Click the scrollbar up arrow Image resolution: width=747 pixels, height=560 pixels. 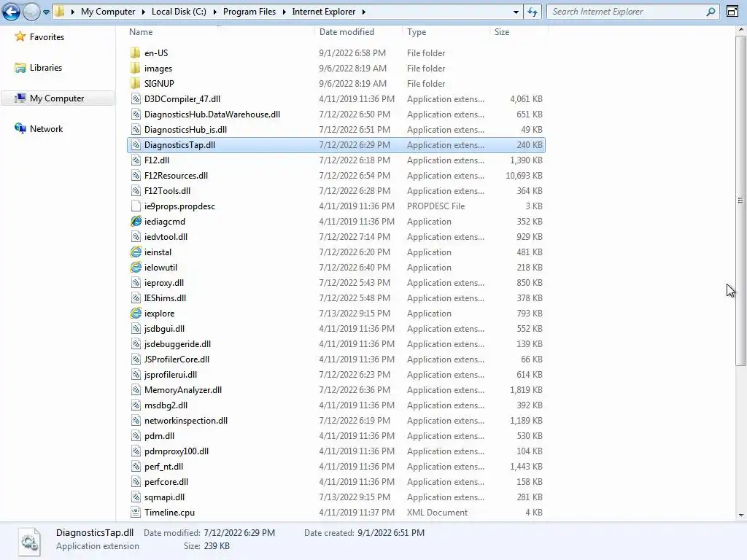click(740, 30)
